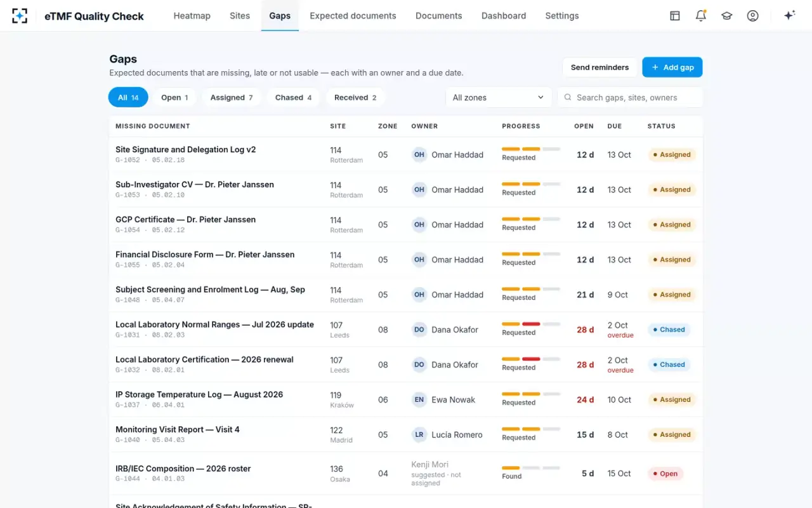Open the Expected documents tab
The height and width of the screenshot is (508, 812).
pyautogui.click(x=353, y=16)
